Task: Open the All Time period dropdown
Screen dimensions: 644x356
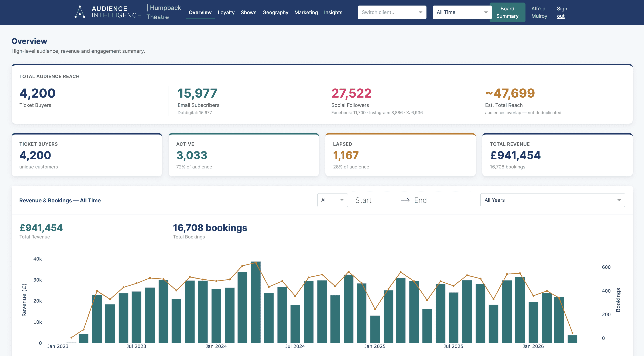Action: (462, 12)
